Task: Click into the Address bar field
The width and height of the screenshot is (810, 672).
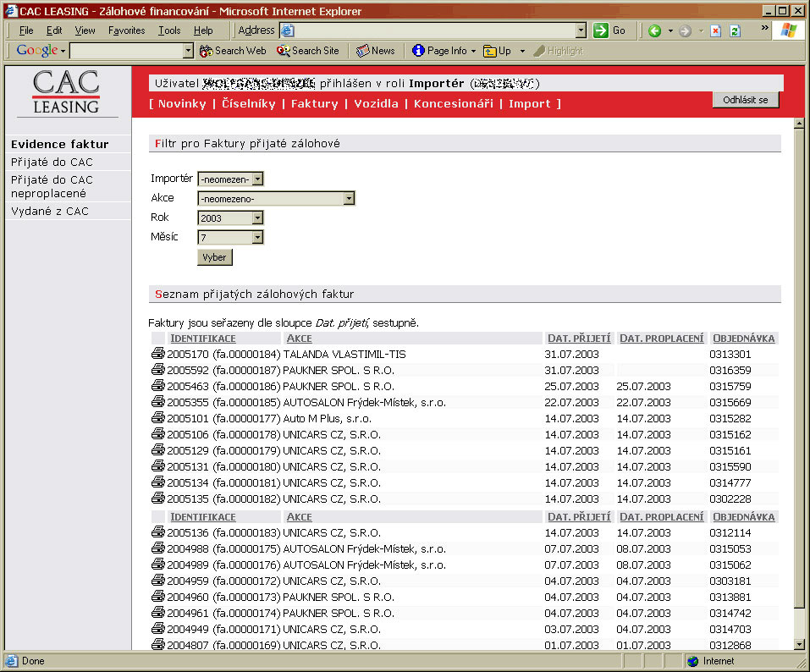Action: pos(434,30)
